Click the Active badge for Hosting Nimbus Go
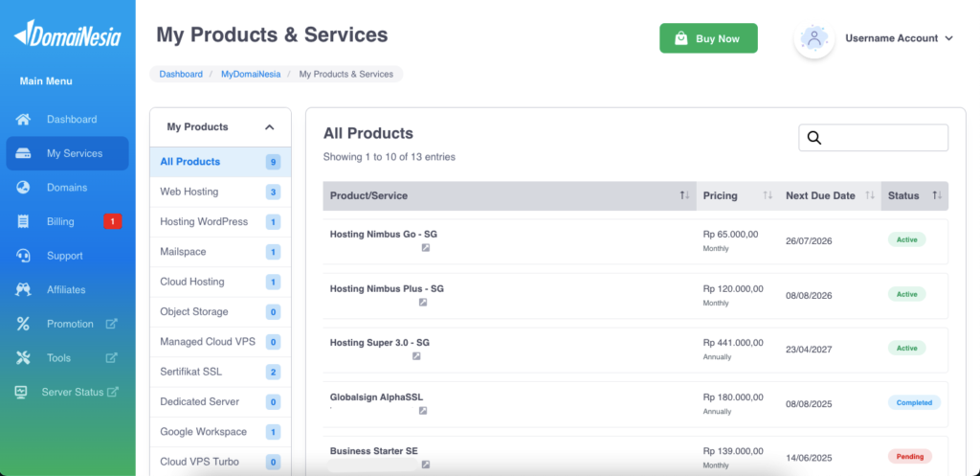This screenshot has width=980, height=476. (907, 239)
